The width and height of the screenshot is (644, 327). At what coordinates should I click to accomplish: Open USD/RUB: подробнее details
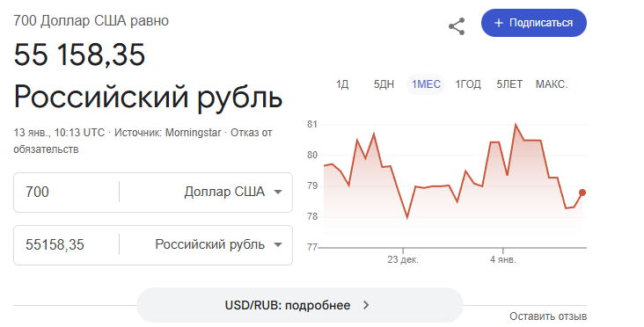tap(300, 305)
